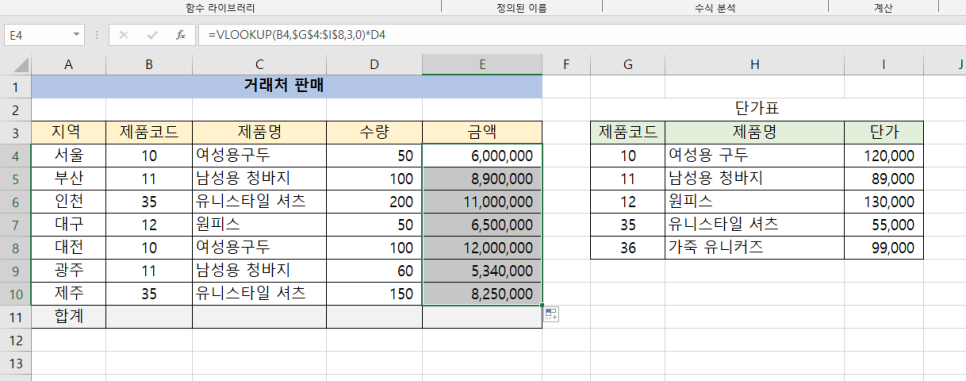Image resolution: width=966 pixels, height=381 pixels.
Task: Click the 금액 header cell
Action: click(x=482, y=132)
